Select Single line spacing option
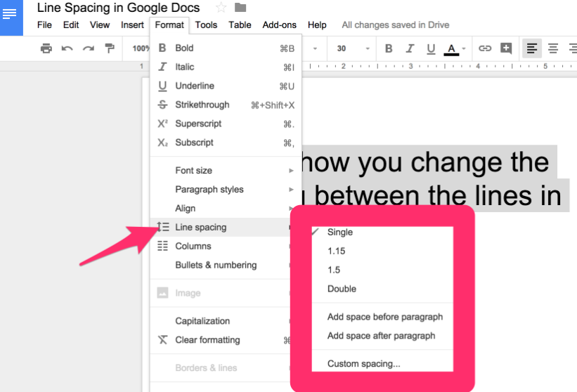The width and height of the screenshot is (577, 392). click(x=340, y=233)
